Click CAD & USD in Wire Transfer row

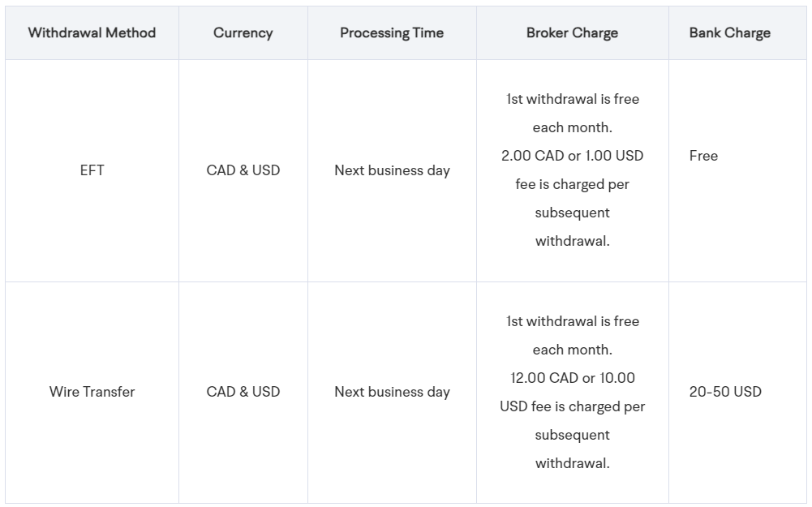point(243,392)
